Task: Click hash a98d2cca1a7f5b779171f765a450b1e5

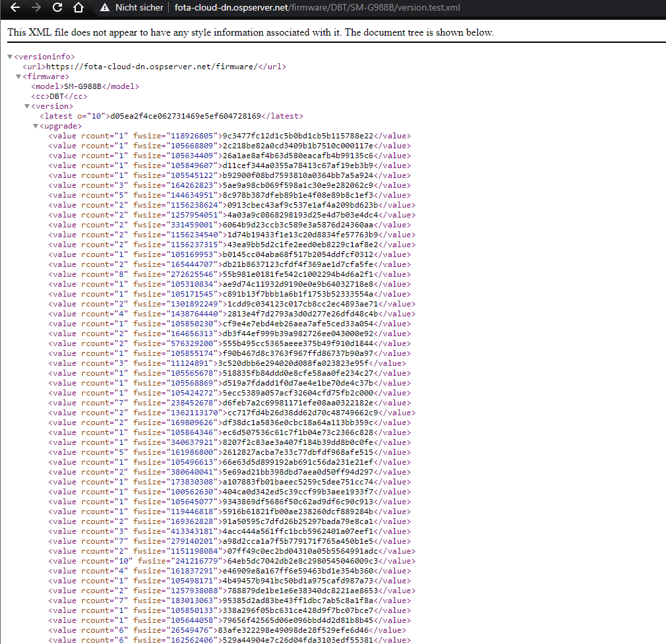Action: 298,541
